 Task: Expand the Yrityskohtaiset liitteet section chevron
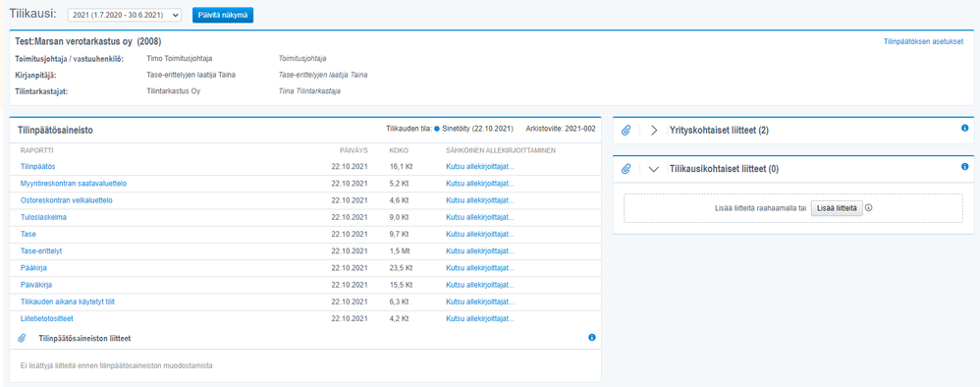tap(654, 131)
